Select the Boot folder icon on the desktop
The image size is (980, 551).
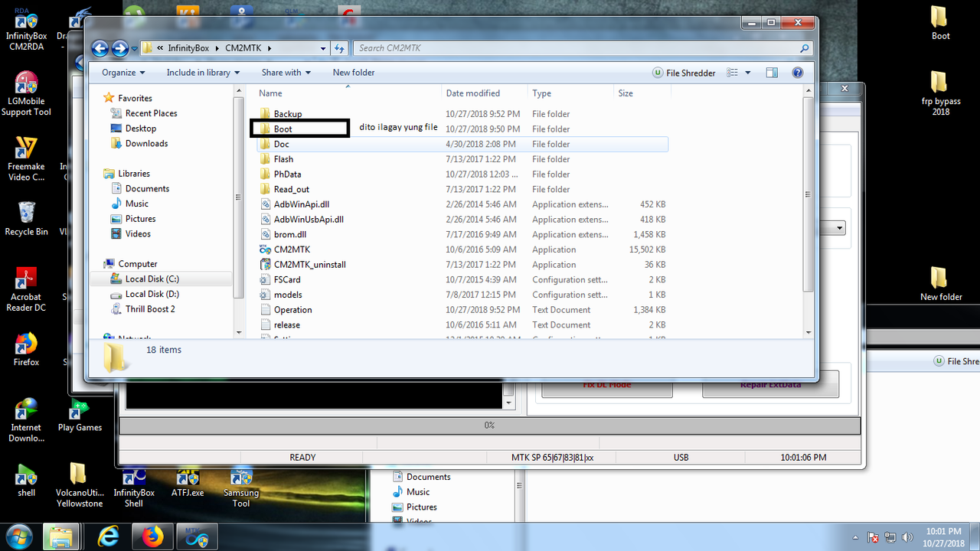pyautogui.click(x=940, y=23)
